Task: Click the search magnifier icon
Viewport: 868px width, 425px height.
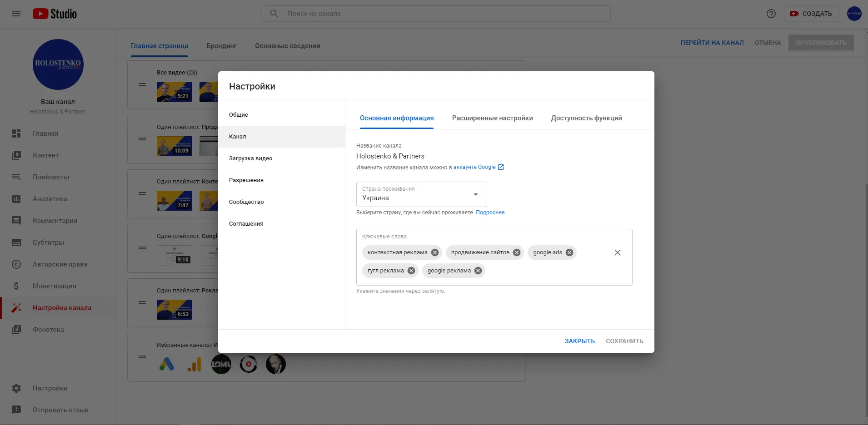Action: point(274,14)
